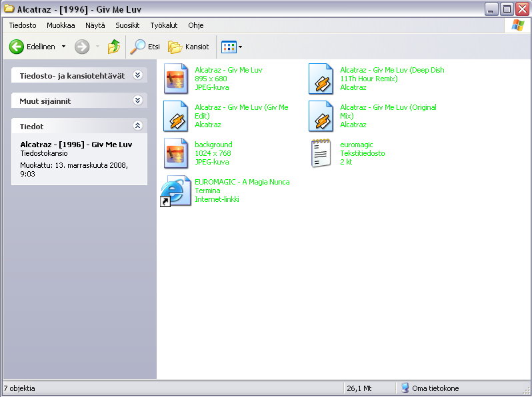The height and width of the screenshot is (397, 532).
Task: Expand the Tiedosto- ja kansiotehtävät panel
Action: [x=137, y=75]
